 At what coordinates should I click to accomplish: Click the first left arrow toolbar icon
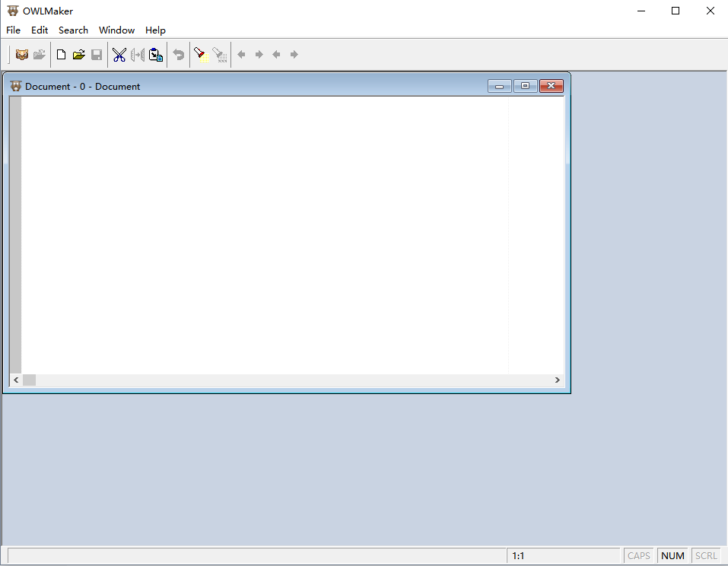(241, 55)
